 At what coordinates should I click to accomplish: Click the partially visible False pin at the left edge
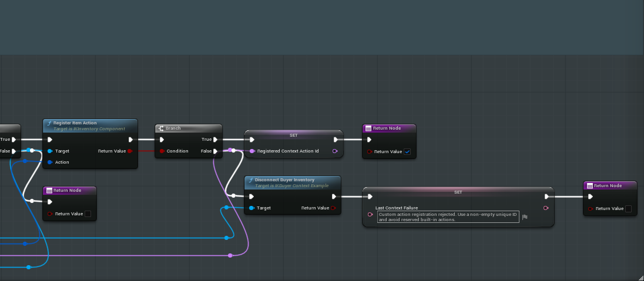click(x=14, y=151)
